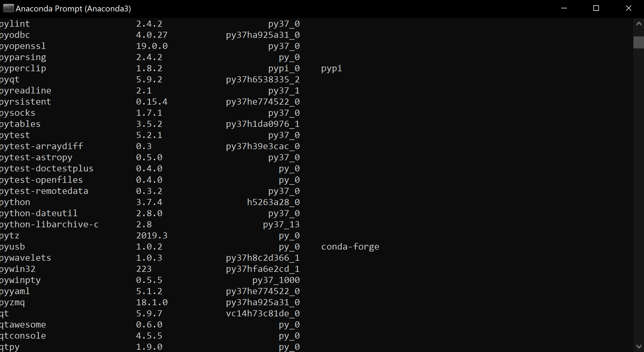This screenshot has height=352, width=644.
Task: Click the scrollbar up arrow
Action: coord(639,24)
